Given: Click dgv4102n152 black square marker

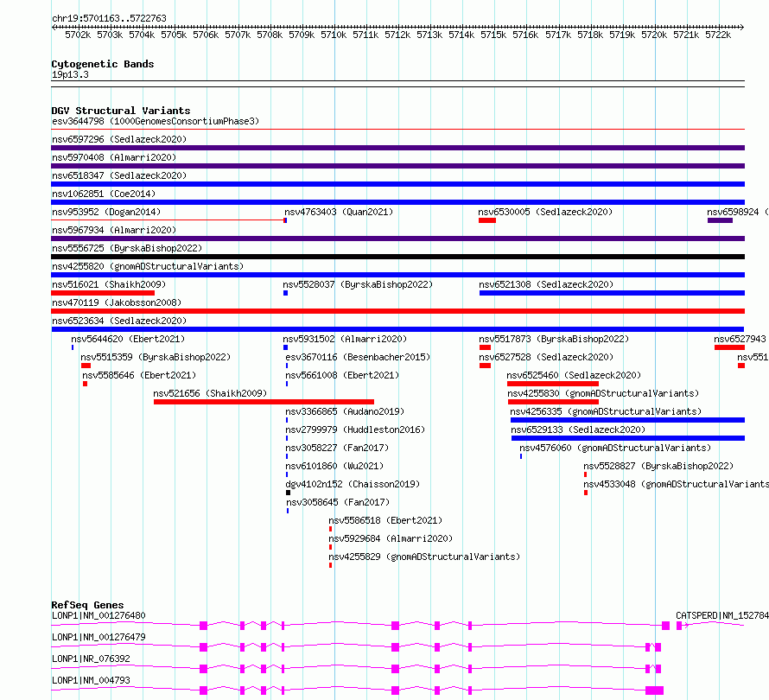Looking at the screenshot, I should click(x=288, y=493).
